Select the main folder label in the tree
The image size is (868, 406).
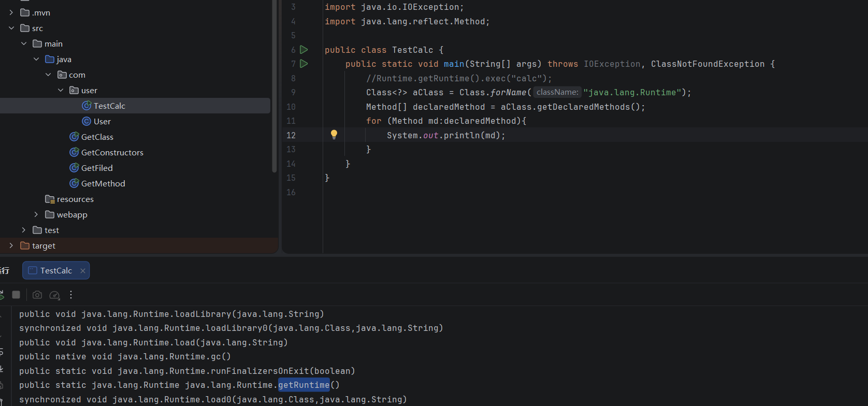click(x=53, y=44)
